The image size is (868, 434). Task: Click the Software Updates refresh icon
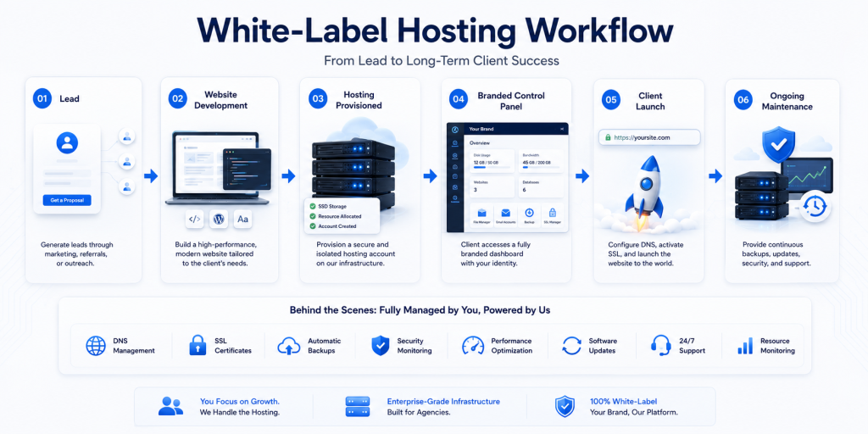[x=572, y=346]
